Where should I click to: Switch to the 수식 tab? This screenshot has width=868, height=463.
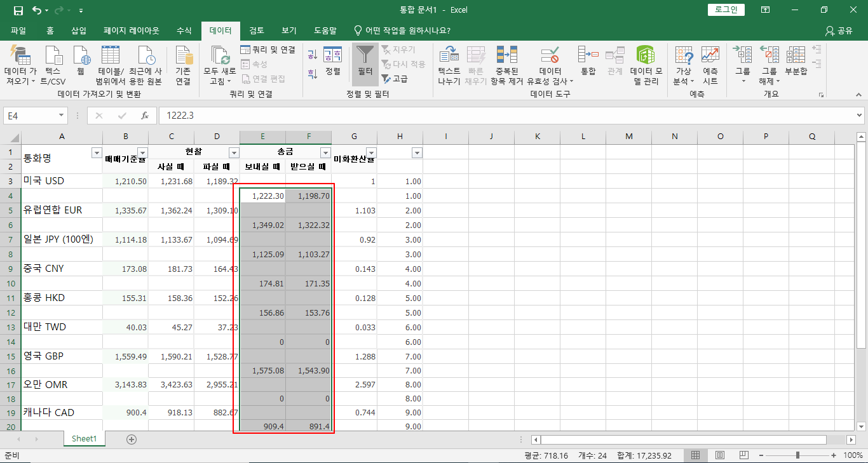click(x=184, y=30)
